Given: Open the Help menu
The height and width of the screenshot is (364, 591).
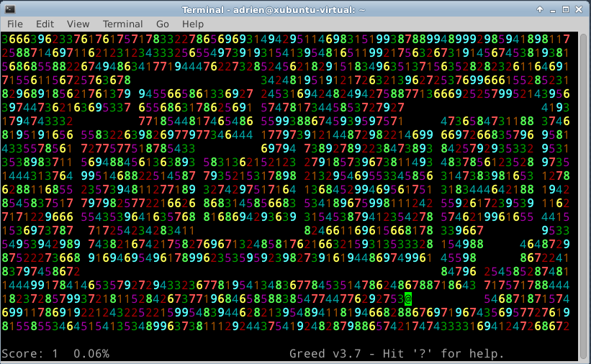Looking at the screenshot, I should point(193,24).
